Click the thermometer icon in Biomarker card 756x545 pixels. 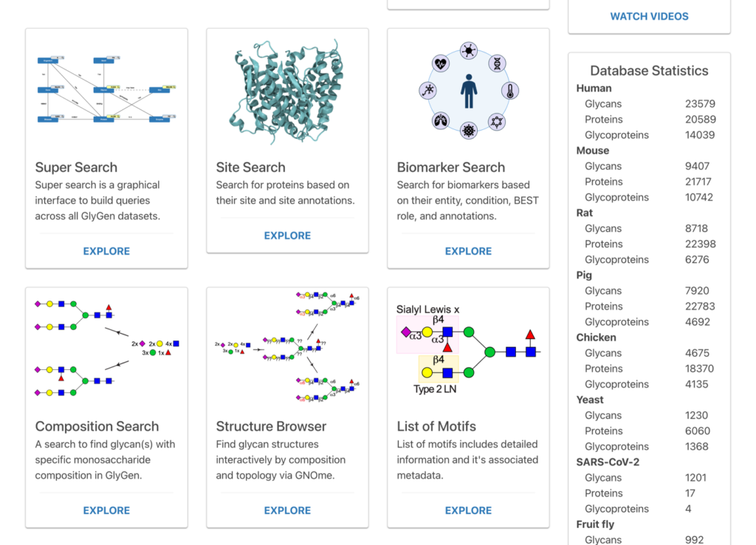coord(509,91)
